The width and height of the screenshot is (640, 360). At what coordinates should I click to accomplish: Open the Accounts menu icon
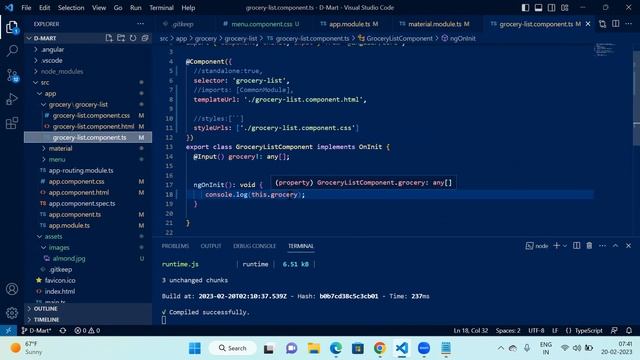[x=12, y=289]
